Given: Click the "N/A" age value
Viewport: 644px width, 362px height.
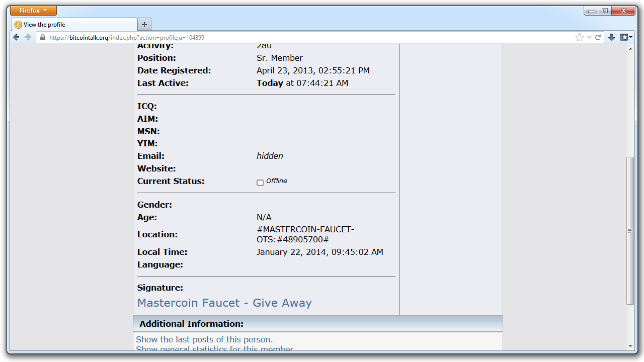Looking at the screenshot, I should 264,217.
